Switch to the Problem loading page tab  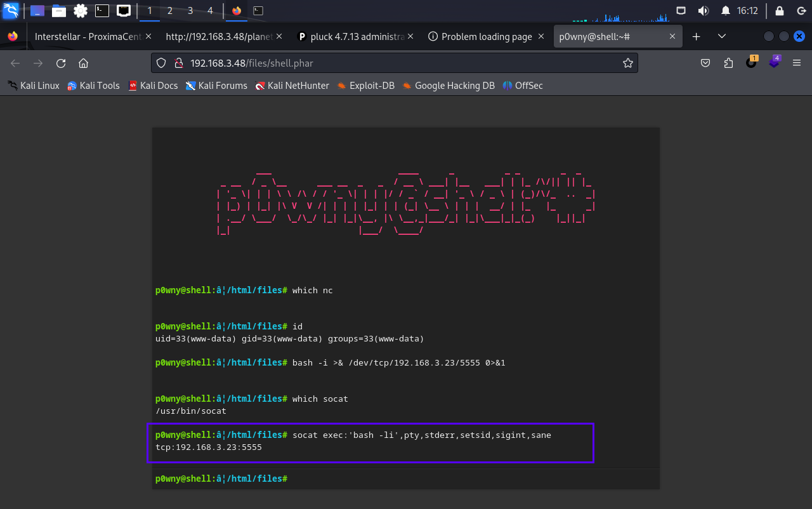point(487,37)
